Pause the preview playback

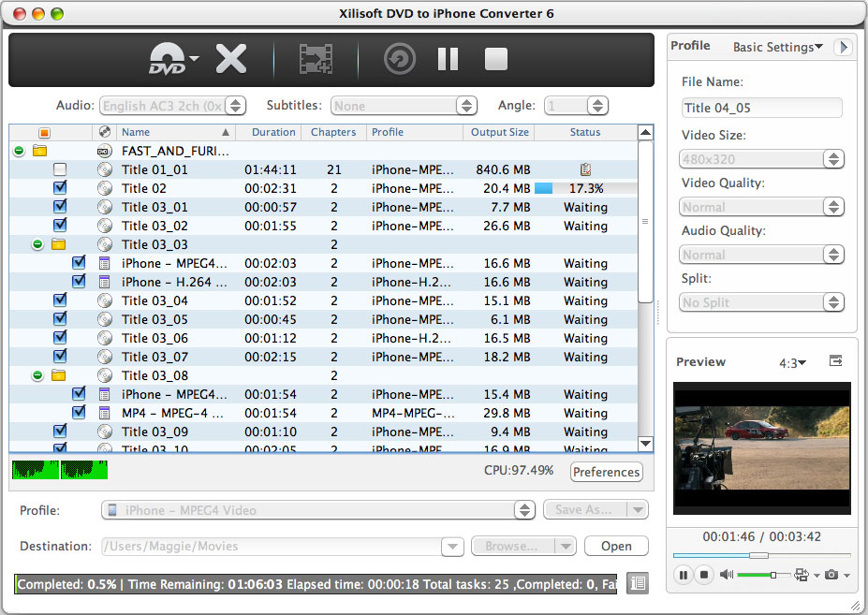[684, 575]
